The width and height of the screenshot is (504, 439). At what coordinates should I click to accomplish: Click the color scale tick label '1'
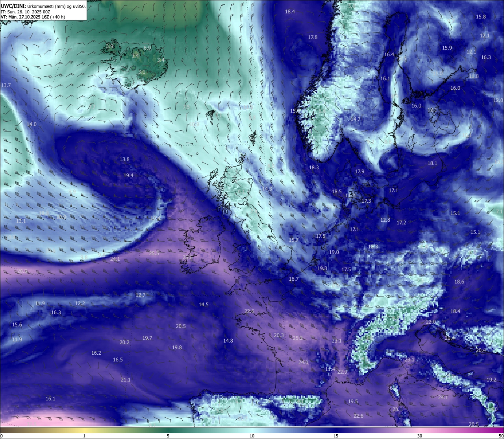(84, 436)
